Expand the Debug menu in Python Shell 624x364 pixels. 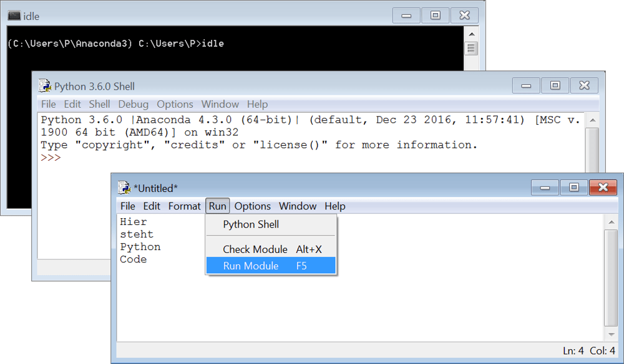(134, 104)
